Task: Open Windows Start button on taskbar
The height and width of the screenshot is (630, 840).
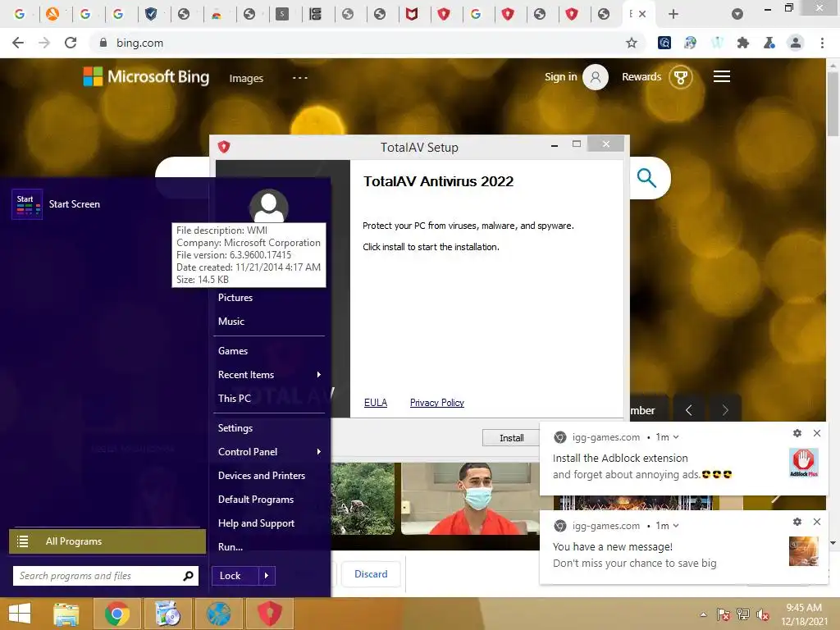Action: coord(20,614)
